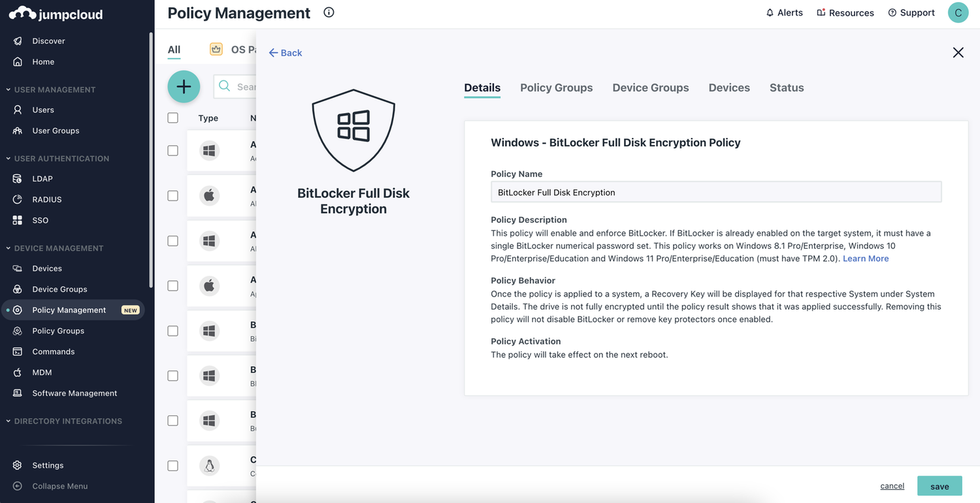Click the Learn More link
This screenshot has height=503, width=980.
tap(866, 259)
